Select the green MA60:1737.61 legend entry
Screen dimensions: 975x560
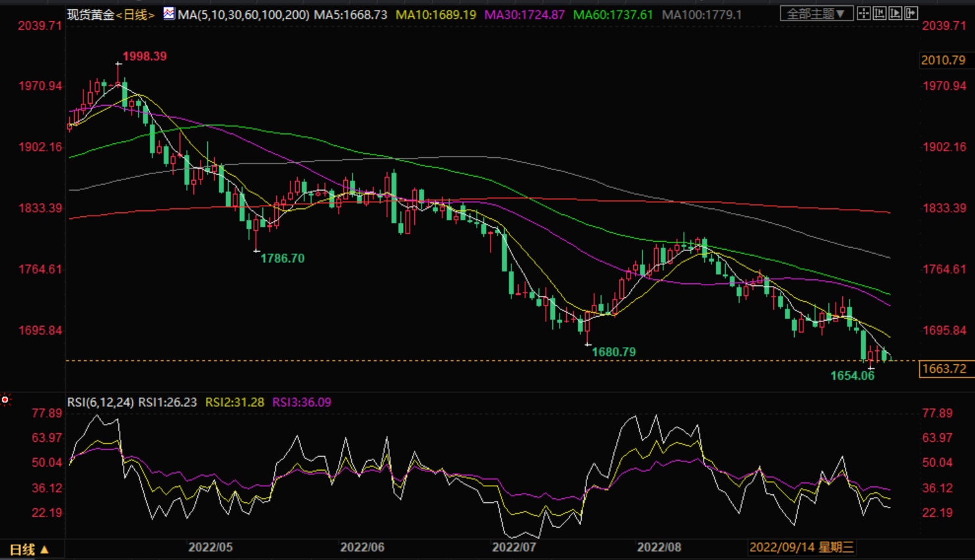click(x=613, y=14)
